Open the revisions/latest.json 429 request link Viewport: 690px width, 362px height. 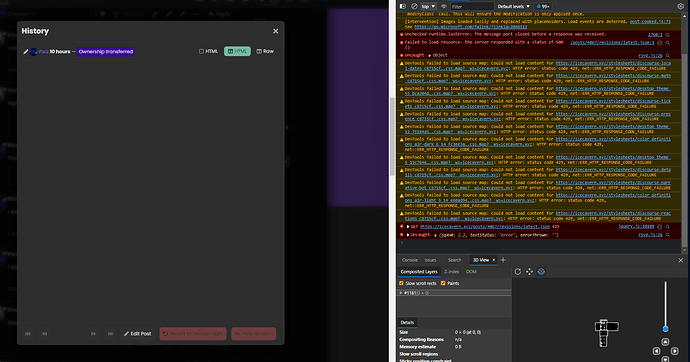click(484, 227)
